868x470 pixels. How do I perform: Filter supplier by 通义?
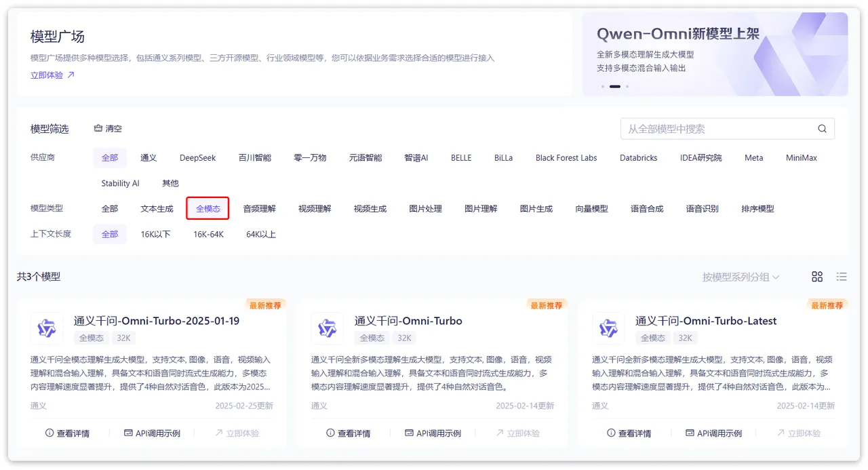pyautogui.click(x=149, y=157)
